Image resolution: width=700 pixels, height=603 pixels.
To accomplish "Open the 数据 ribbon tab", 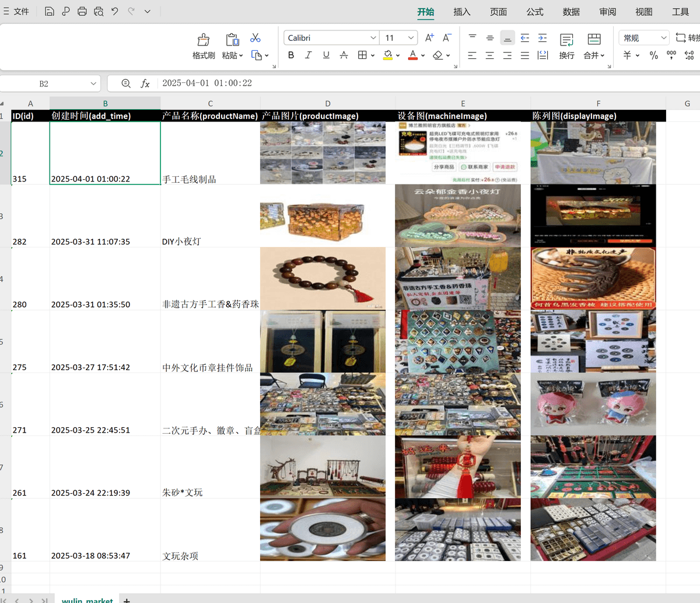I will pos(571,12).
